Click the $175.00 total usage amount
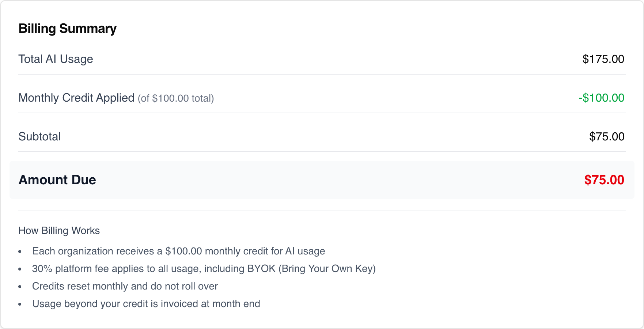Image resolution: width=644 pixels, height=329 pixels. [603, 59]
